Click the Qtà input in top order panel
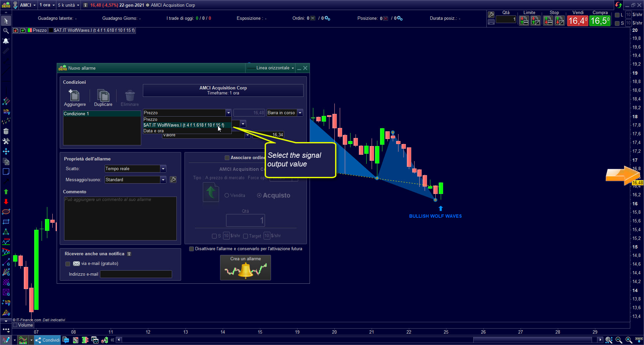 coord(506,19)
